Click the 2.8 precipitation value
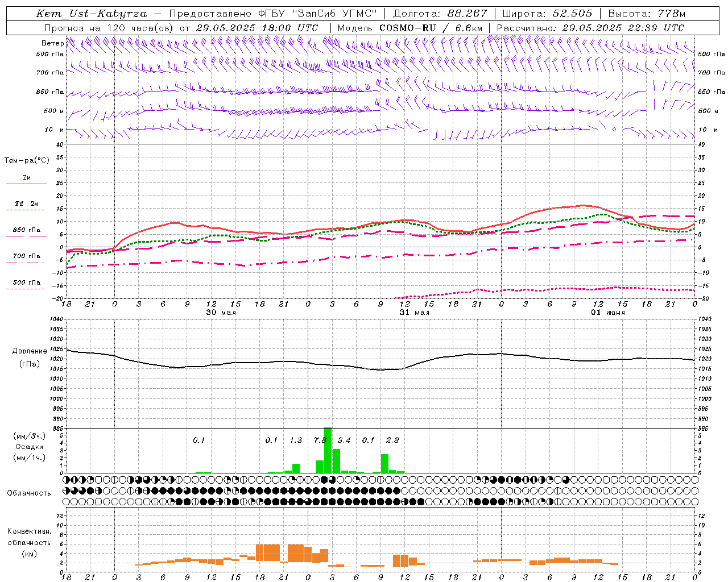728x582 pixels. [x=392, y=440]
